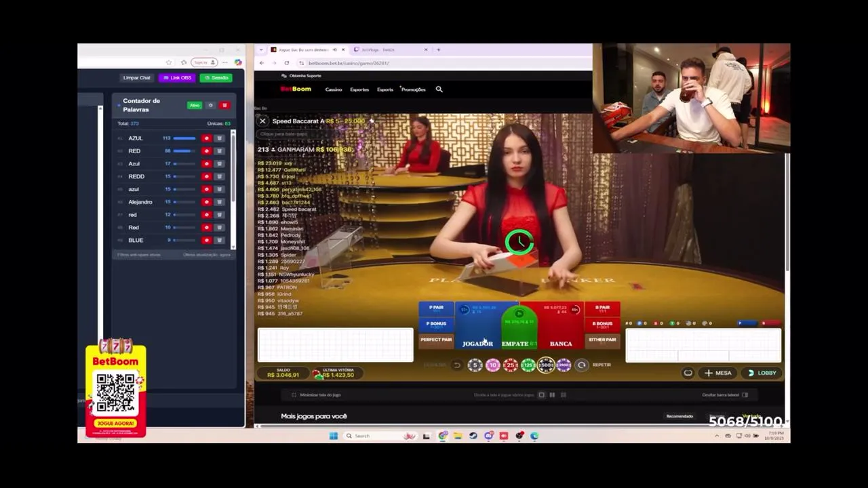Return to the LOBBY

coord(762,373)
